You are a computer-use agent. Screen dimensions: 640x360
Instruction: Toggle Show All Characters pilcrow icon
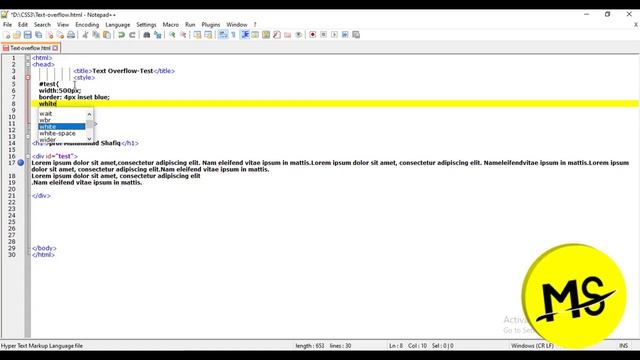(233, 35)
